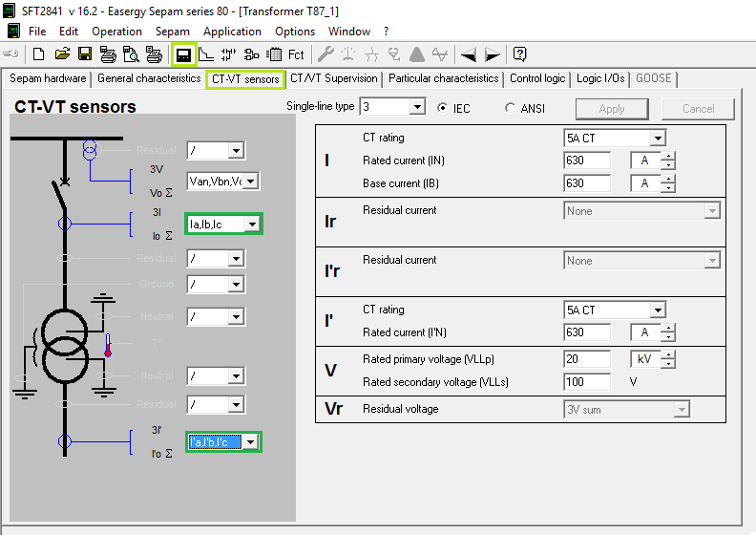This screenshot has height=535, width=756.
Task: Click the Print configuration icon
Action: coord(108,54)
